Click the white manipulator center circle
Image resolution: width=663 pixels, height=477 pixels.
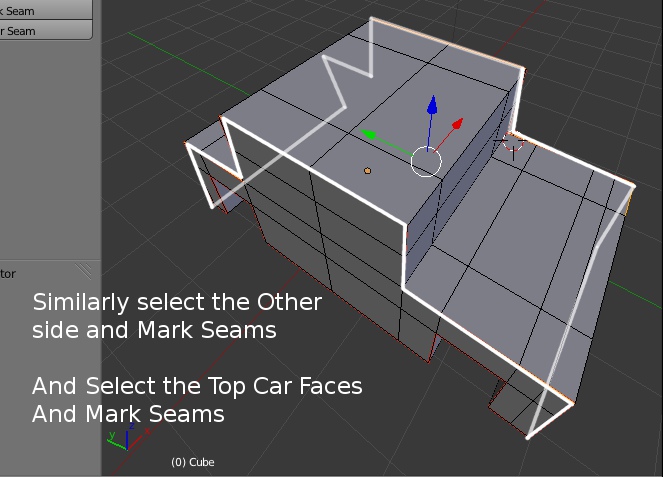[426, 162]
